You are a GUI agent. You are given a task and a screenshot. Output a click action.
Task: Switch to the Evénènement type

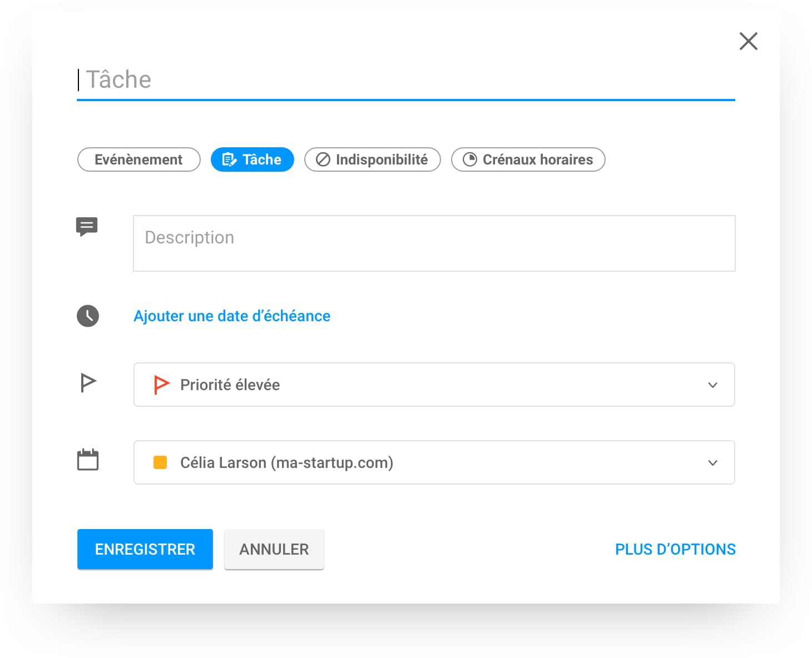point(138,160)
